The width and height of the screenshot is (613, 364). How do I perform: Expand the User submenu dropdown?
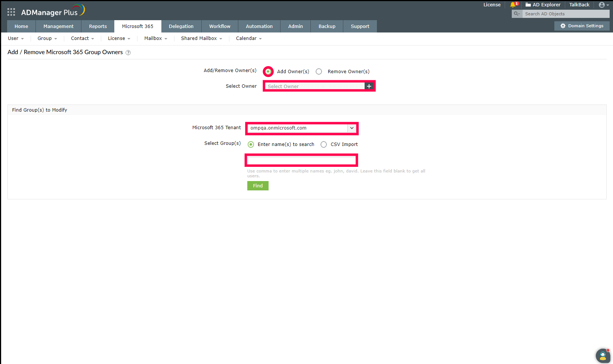(16, 38)
